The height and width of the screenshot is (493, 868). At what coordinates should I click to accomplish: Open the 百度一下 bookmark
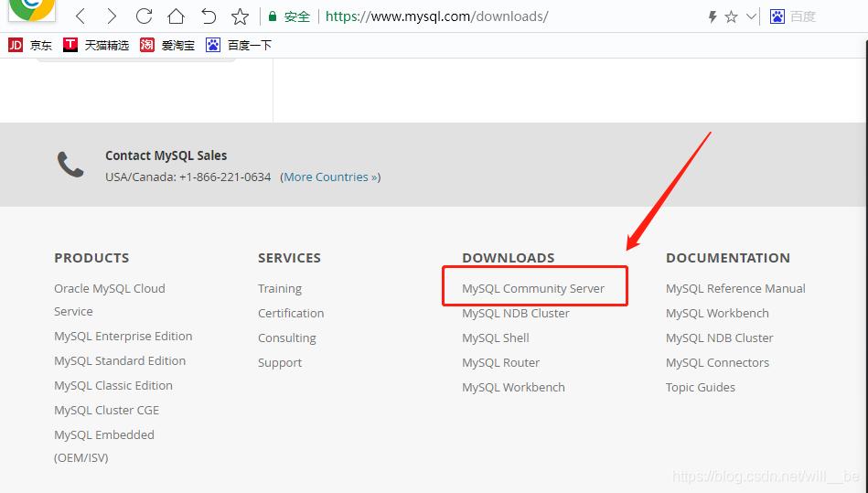[239, 46]
